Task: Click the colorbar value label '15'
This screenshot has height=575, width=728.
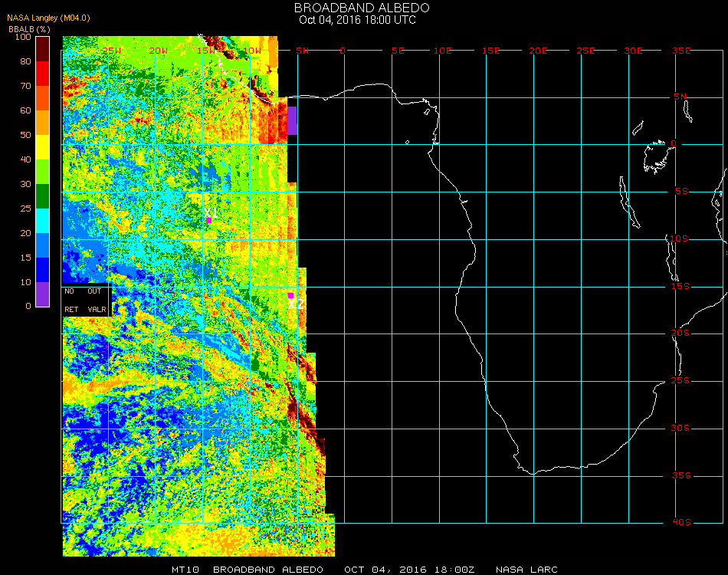Action: [x=25, y=258]
